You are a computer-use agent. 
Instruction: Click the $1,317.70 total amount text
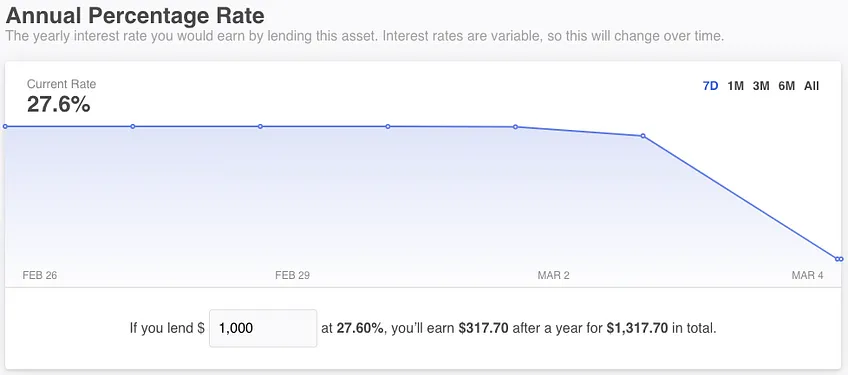(x=637, y=328)
